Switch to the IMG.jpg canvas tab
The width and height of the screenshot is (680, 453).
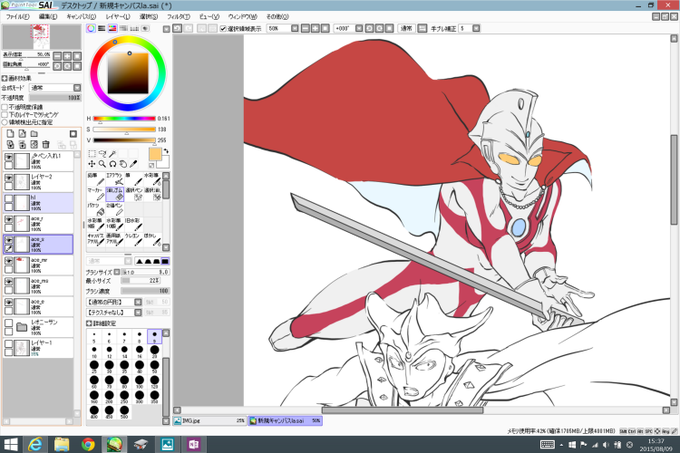pyautogui.click(x=210, y=420)
